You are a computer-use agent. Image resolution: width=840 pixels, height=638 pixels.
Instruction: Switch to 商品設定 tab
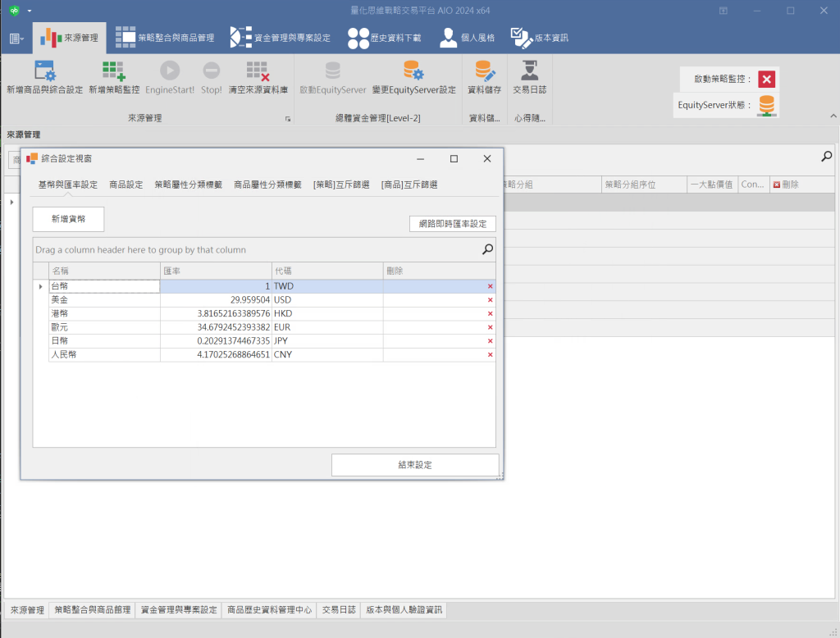pyautogui.click(x=126, y=185)
